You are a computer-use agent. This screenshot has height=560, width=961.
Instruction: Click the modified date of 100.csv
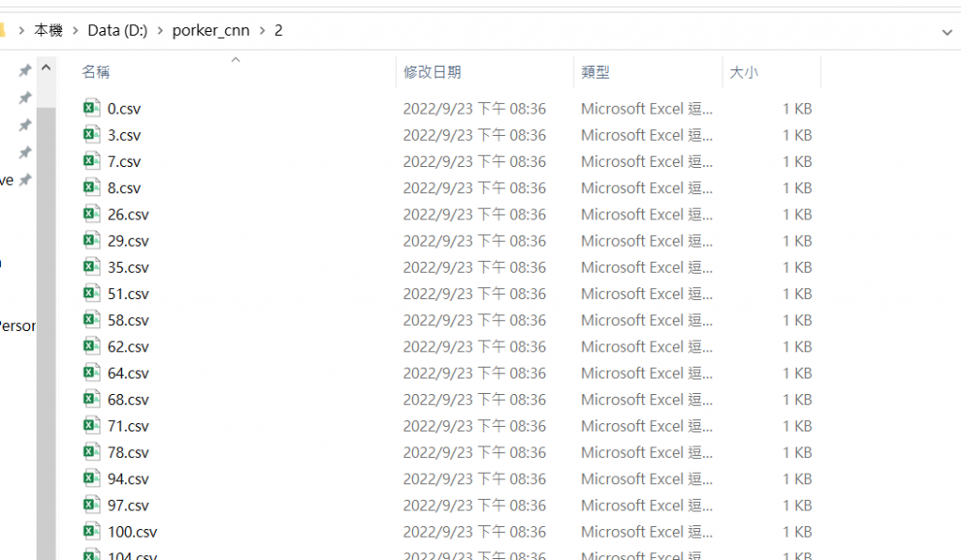point(474,532)
